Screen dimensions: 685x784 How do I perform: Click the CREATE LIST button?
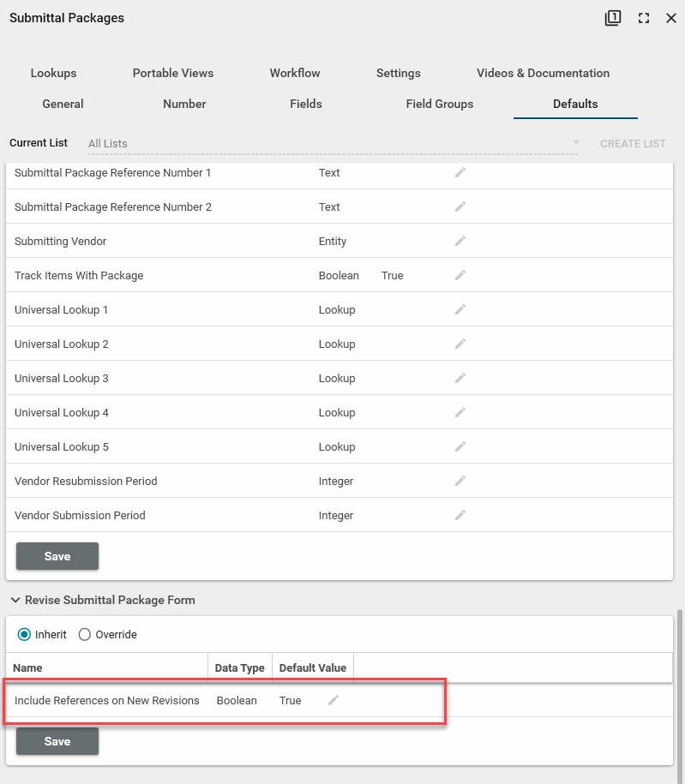tap(633, 143)
